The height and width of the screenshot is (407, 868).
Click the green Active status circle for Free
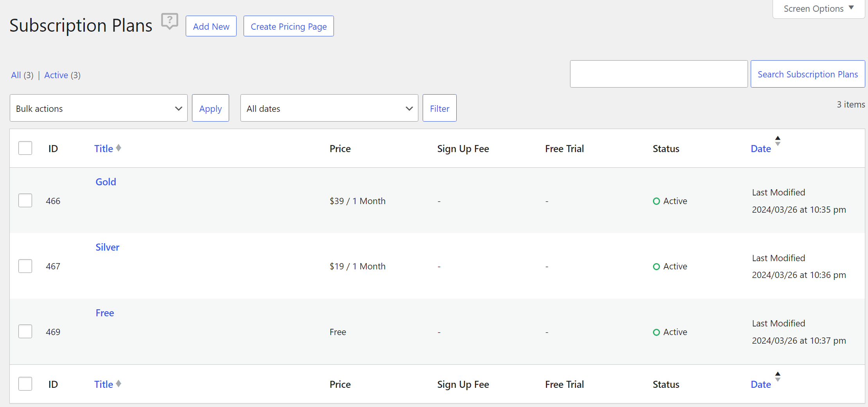pos(656,332)
